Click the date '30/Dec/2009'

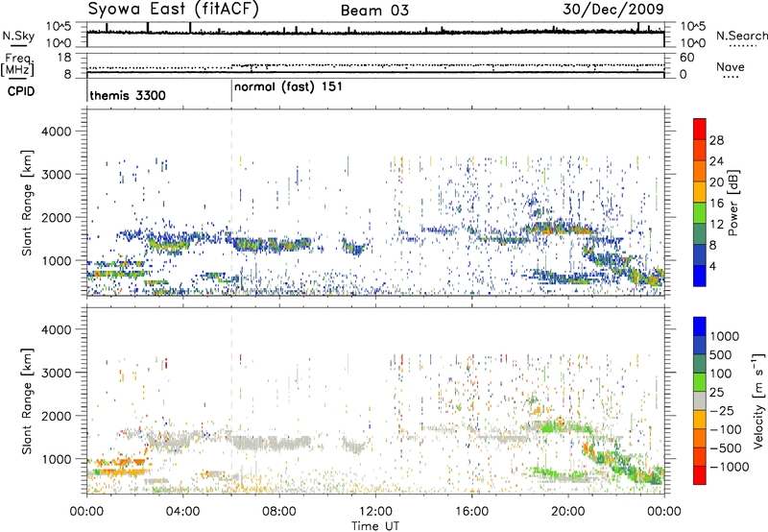(x=613, y=10)
